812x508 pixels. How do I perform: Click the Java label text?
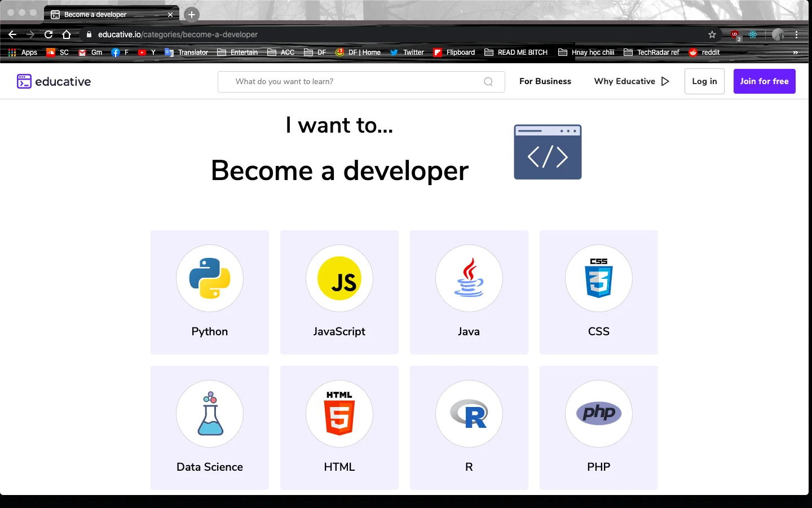pos(469,331)
